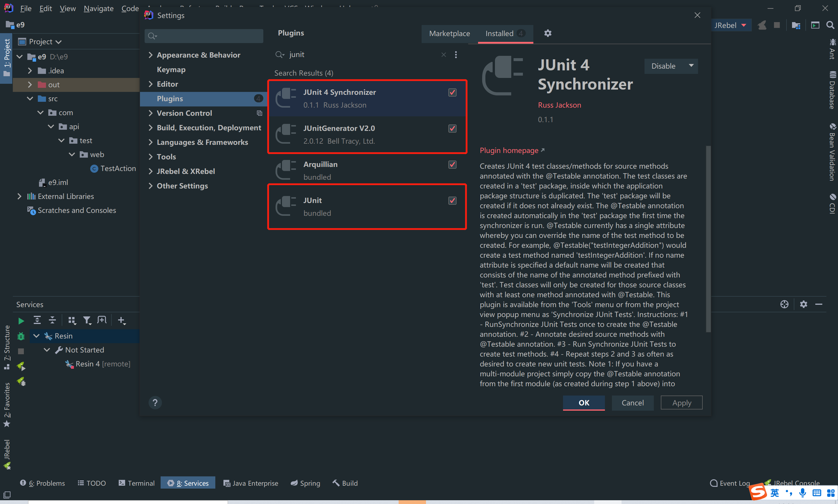Viewport: 838px width, 504px height.
Task: Open the Bean Validation tool window
Action: pos(832,152)
